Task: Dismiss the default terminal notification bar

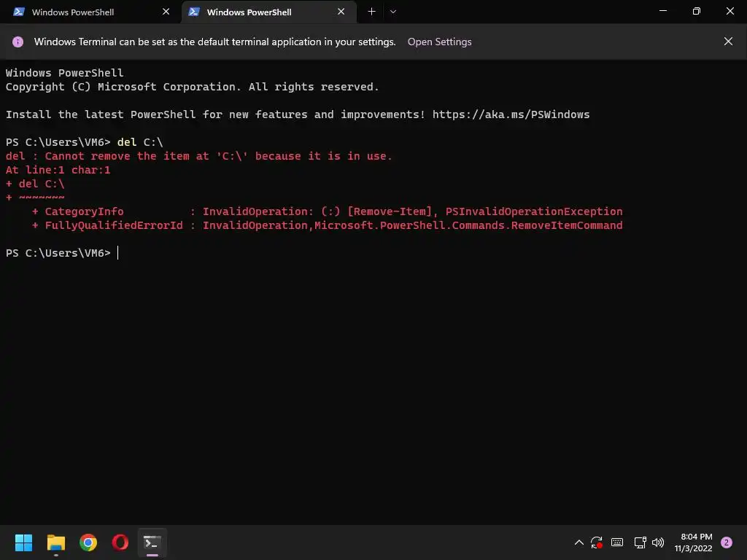Action: [728, 42]
